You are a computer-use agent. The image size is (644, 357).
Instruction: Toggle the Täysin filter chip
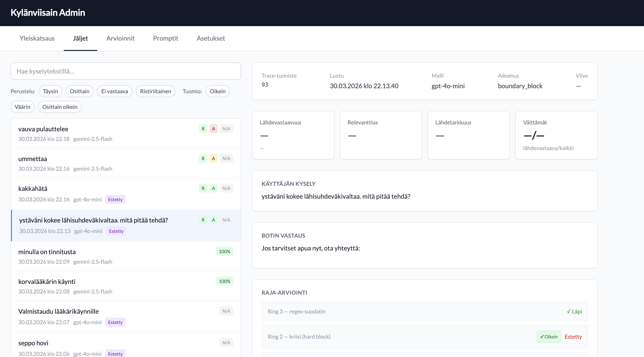pos(50,91)
